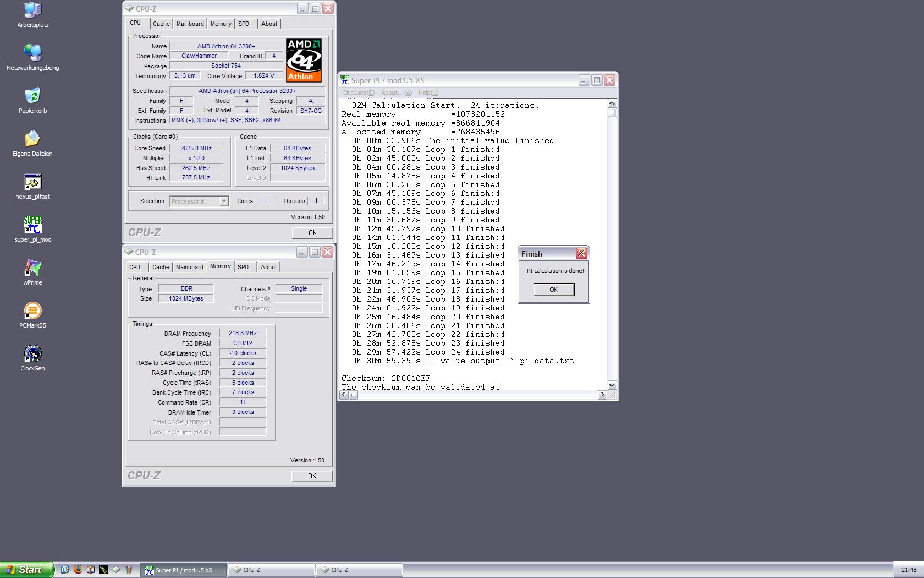Viewport: 924px width, 578px height.
Task: Switch to Super PI taskbar button
Action: click(x=184, y=570)
